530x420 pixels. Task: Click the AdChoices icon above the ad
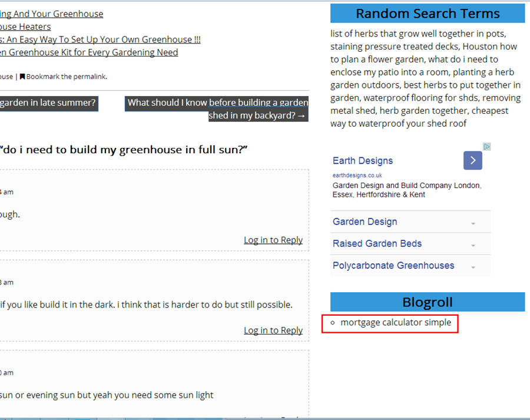(487, 147)
